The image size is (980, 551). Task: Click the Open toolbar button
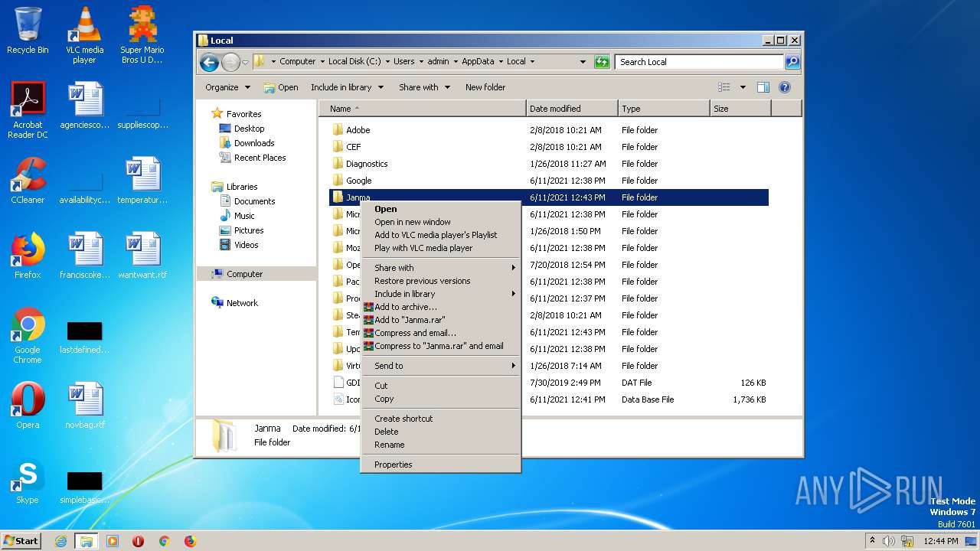click(x=281, y=87)
